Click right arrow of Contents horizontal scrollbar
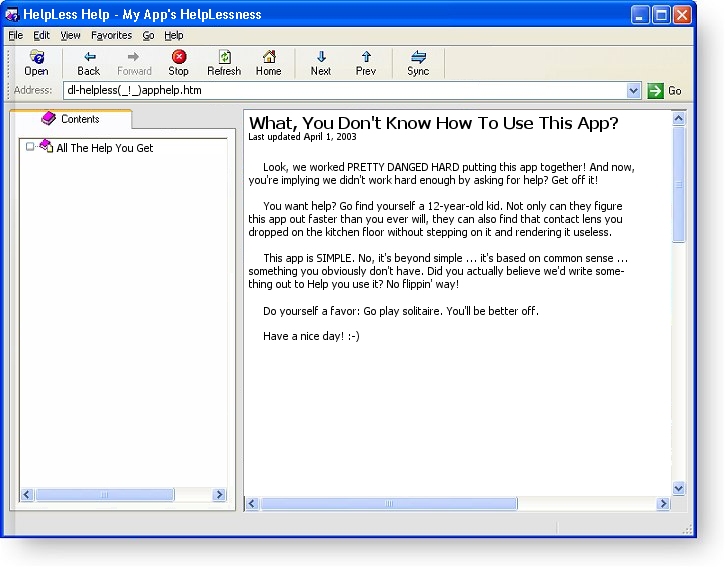This screenshot has height=567, width=725. tap(219, 495)
